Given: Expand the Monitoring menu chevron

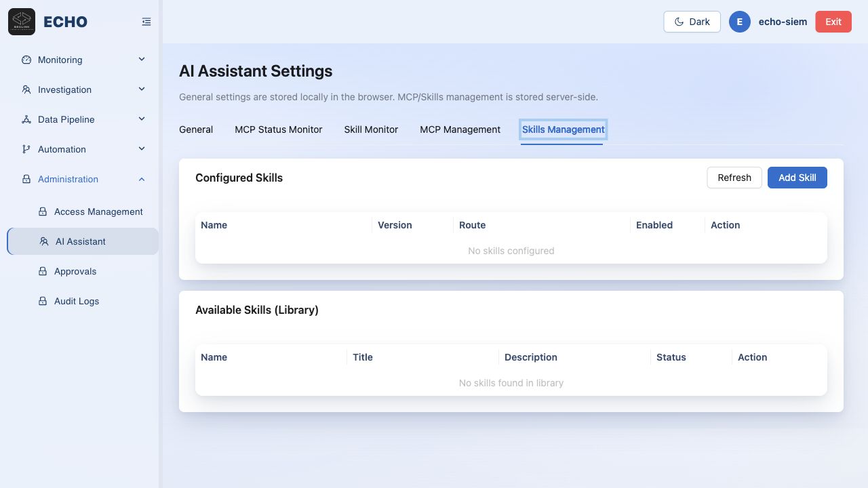Looking at the screenshot, I should pyautogui.click(x=142, y=60).
